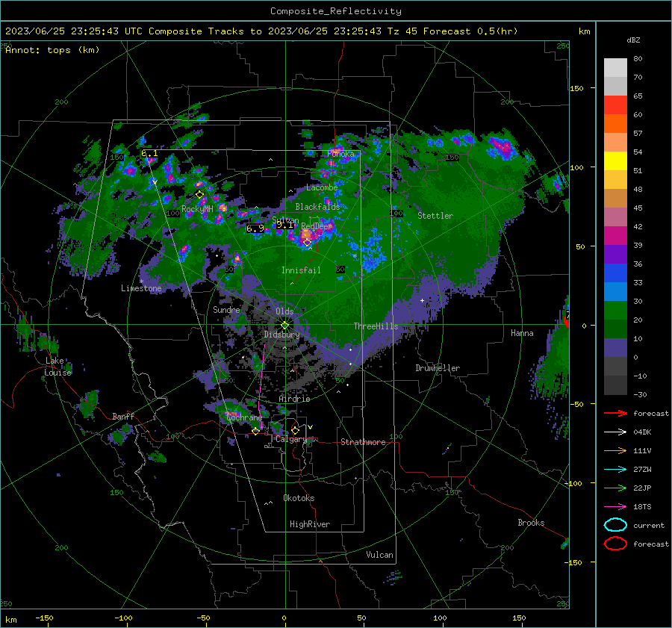Viewport: 672px width, 628px height.
Task: Click the Strathmore city label
Action: coord(363,442)
